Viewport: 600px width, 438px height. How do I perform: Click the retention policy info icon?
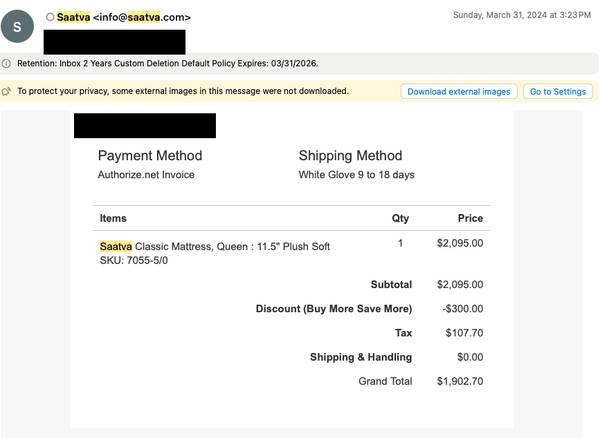coord(7,63)
